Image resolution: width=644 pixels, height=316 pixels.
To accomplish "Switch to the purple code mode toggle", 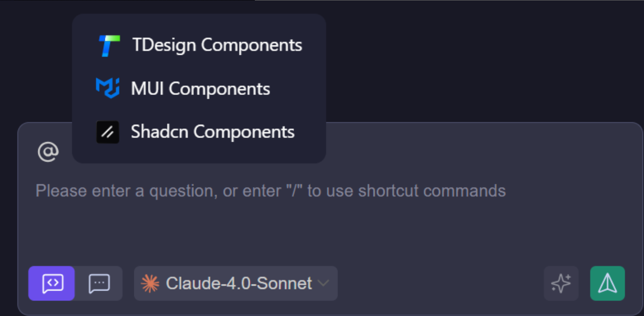I will click(52, 283).
